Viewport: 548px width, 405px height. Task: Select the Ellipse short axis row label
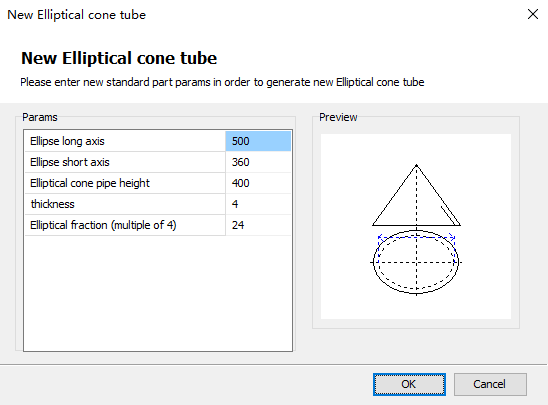(70, 162)
